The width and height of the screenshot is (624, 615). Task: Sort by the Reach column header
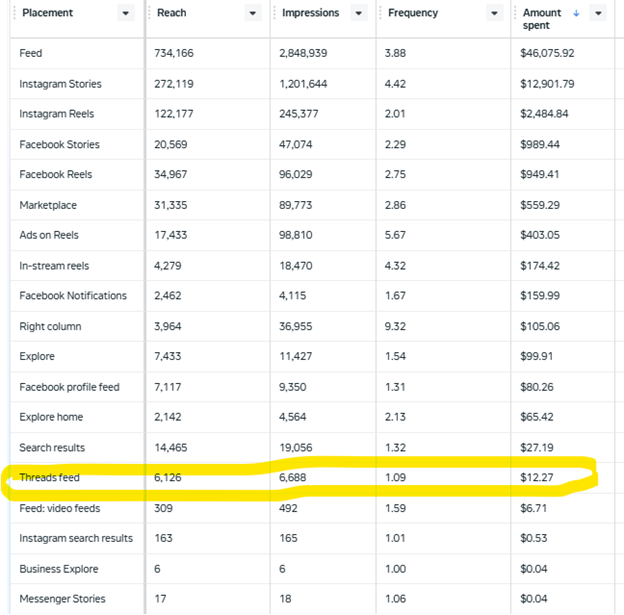click(x=172, y=13)
